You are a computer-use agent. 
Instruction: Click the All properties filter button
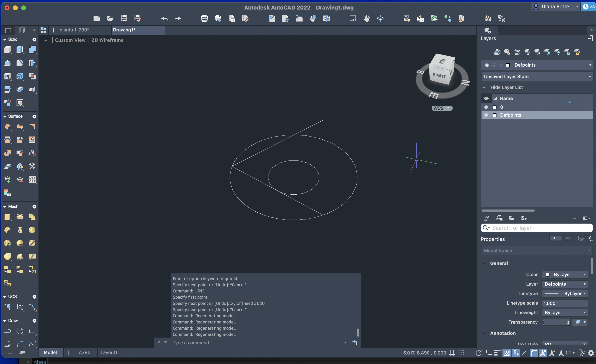[555, 238]
